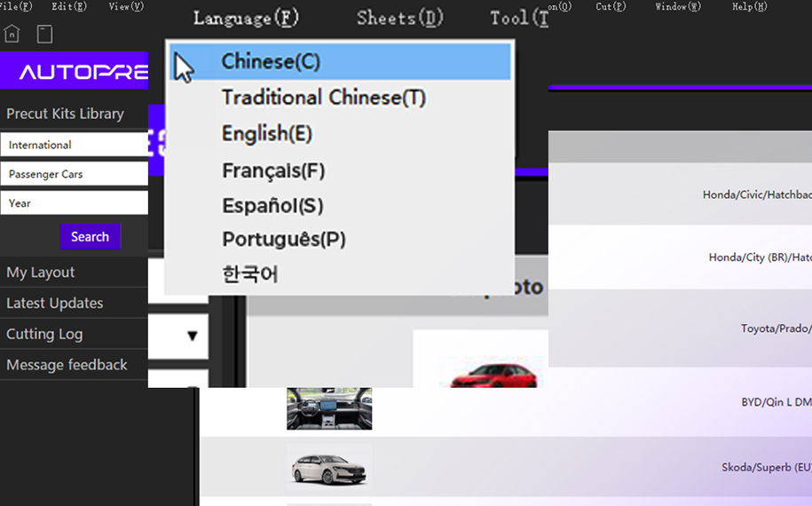
Task: Expand the Passenger Cars dropdown
Action: pos(75,174)
